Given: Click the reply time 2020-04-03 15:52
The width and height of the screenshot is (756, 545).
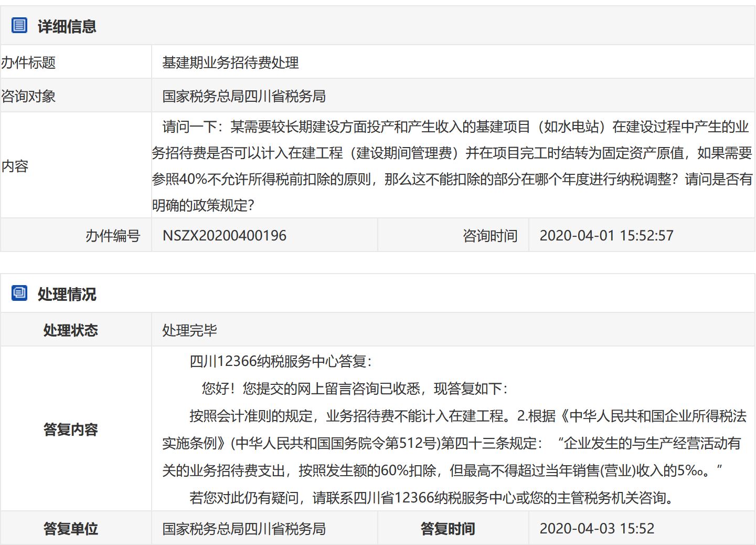Looking at the screenshot, I should [x=597, y=528].
